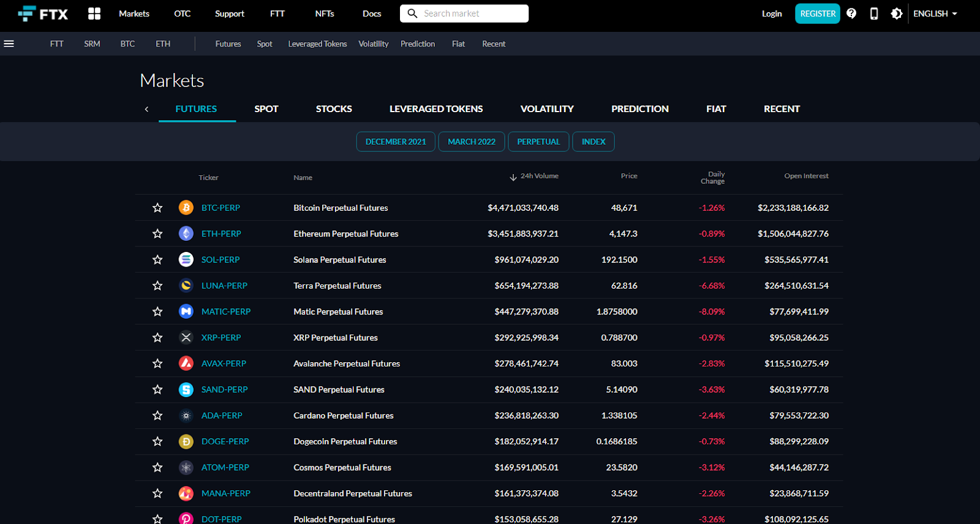Click SRM in the secondary bar
Screen dimensions: 980x524
pyautogui.click(x=92, y=44)
